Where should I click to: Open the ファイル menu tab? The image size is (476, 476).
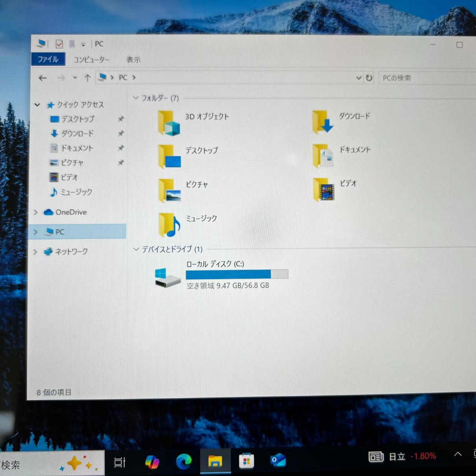tap(48, 59)
